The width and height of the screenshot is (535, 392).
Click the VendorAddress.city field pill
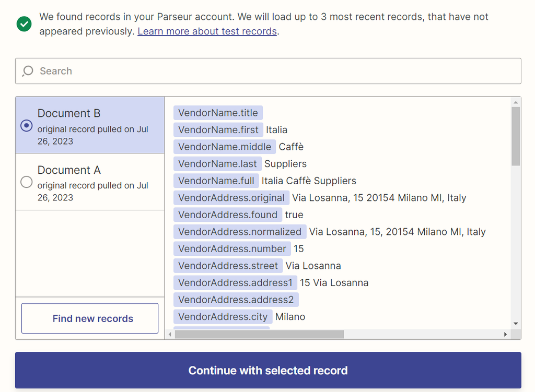(223, 316)
